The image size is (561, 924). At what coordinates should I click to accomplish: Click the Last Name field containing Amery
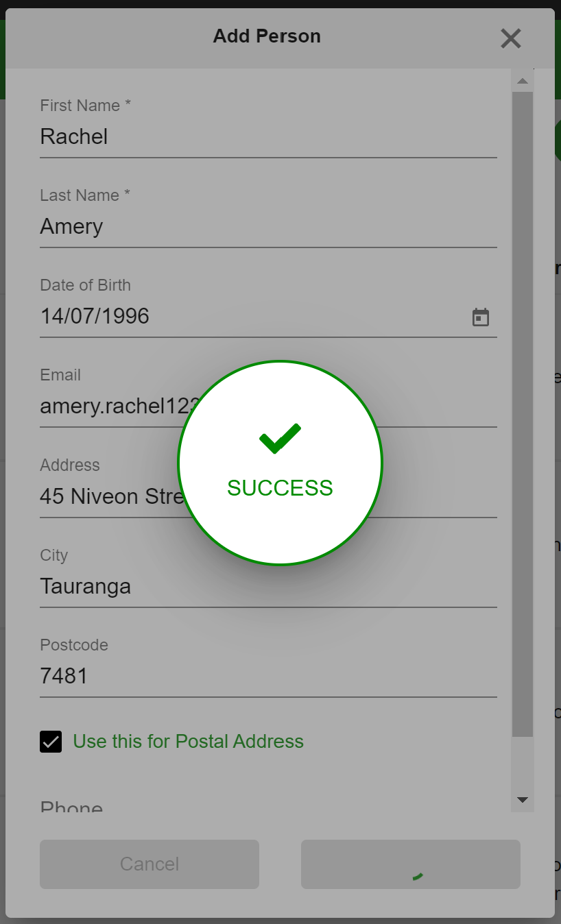pos(268,226)
